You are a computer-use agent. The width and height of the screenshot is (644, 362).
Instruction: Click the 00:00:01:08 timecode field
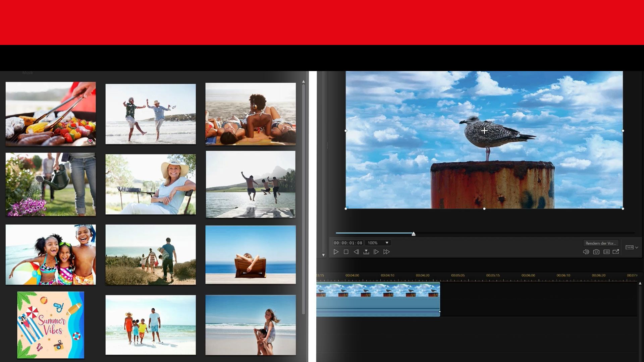click(348, 243)
